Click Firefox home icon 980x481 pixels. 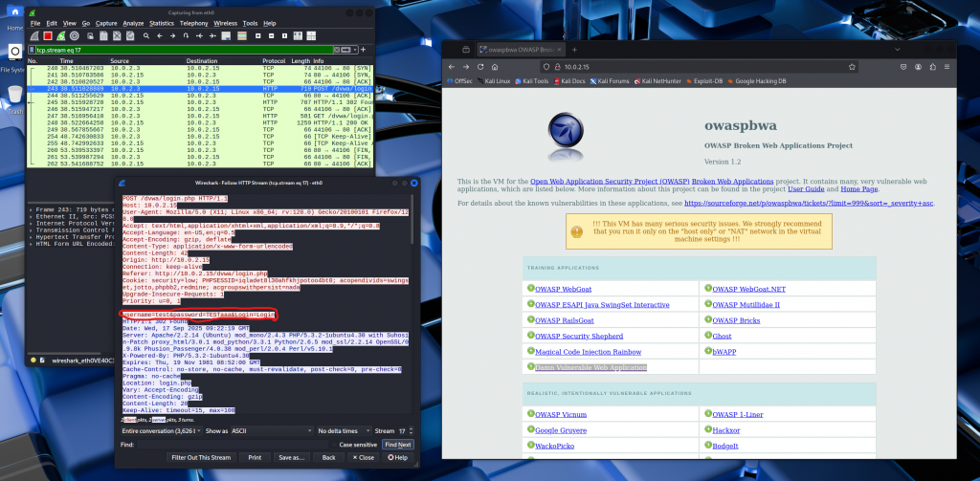coord(495,66)
